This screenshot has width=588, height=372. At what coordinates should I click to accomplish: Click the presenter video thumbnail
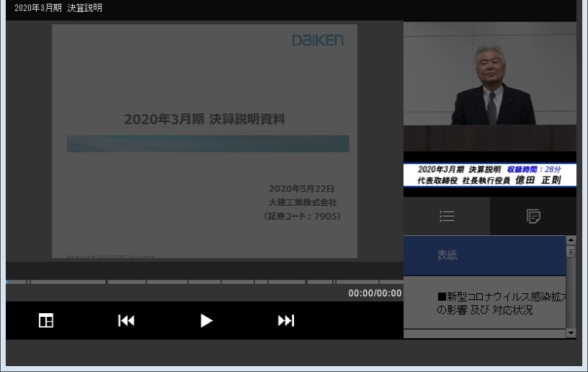point(490,86)
